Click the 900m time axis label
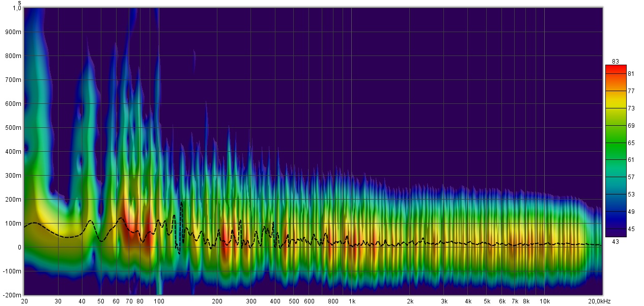 click(x=14, y=32)
